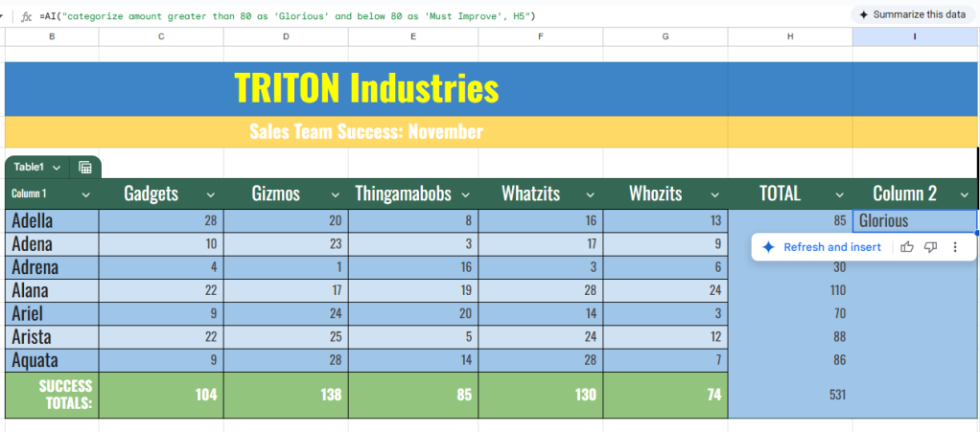Click the thumbs up feedback icon
This screenshot has height=432, width=980.
coord(907,247)
